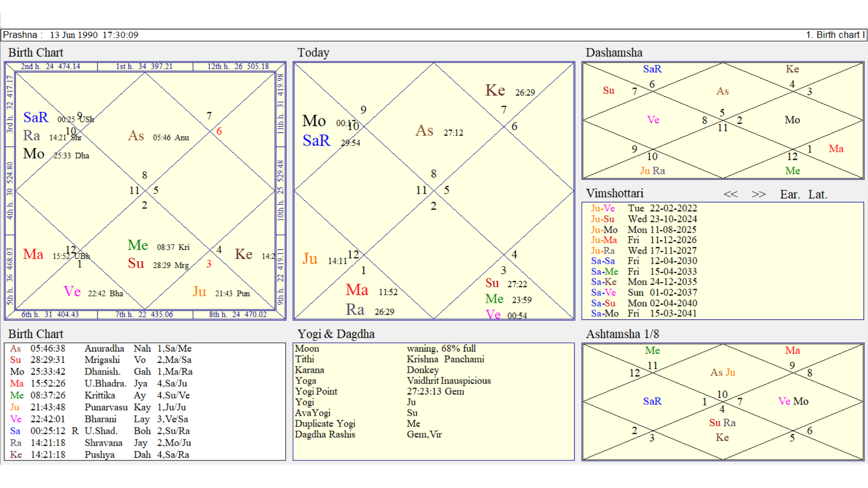The image size is (868, 488).
Task: Click the Su Mrigashi table row
Action: tap(101, 360)
